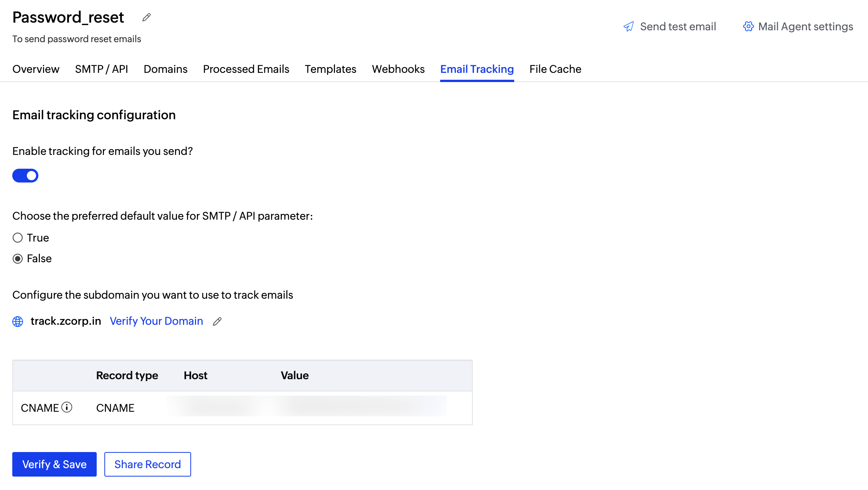Open the Overview tab

36,69
